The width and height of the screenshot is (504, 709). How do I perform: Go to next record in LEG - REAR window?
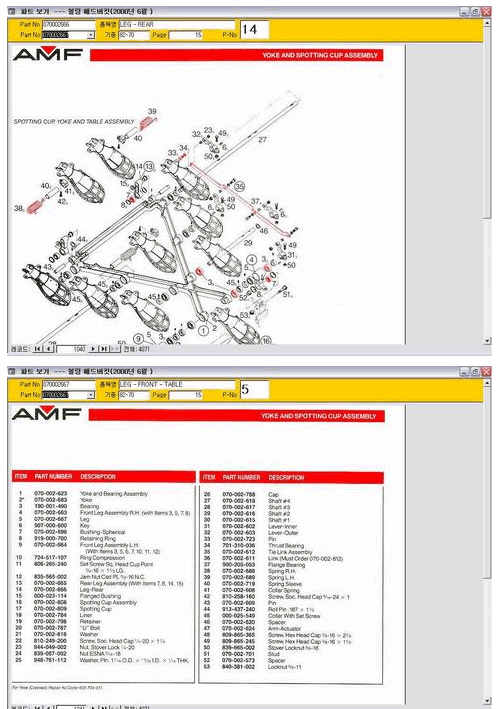[x=93, y=349]
